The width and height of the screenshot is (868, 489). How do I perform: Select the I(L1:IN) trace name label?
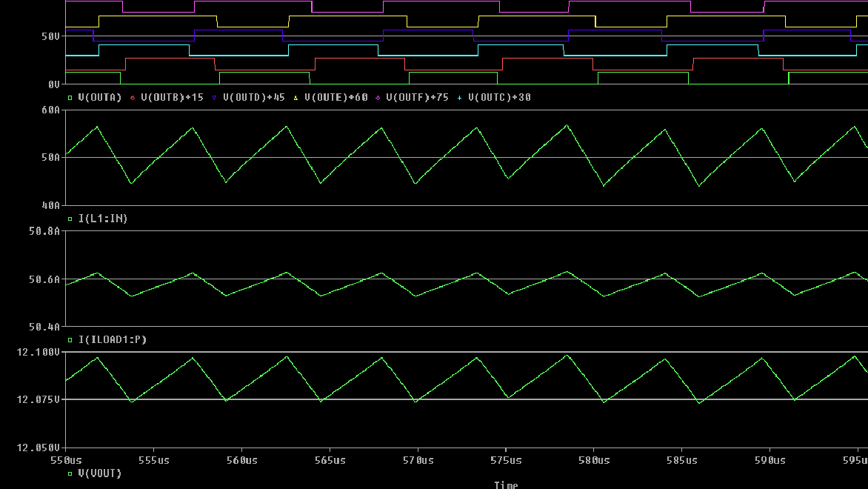coord(103,219)
